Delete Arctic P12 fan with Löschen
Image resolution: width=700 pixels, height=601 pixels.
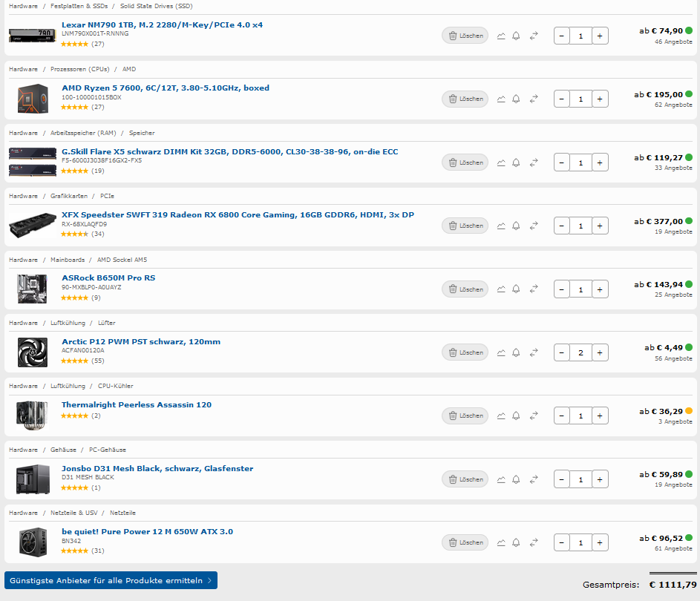click(465, 353)
